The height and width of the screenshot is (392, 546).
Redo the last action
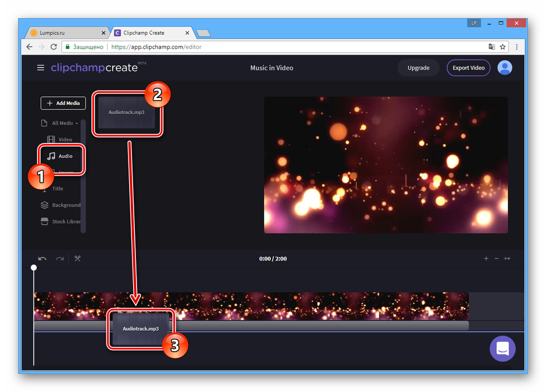[60, 259]
